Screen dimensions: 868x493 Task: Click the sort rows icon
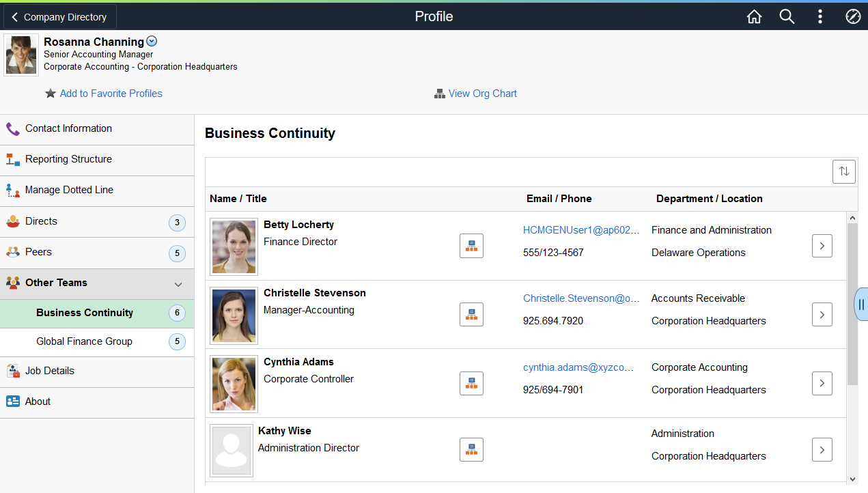(x=844, y=171)
